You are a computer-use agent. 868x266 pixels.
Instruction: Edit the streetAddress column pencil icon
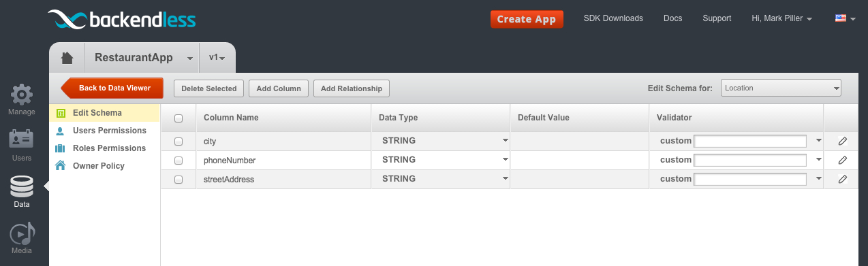(843, 179)
